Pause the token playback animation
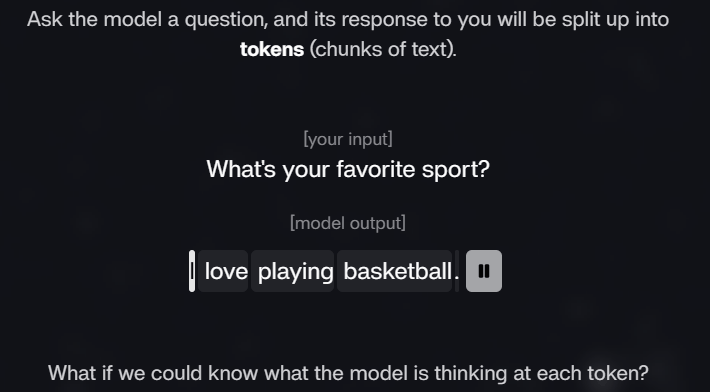Image resolution: width=710 pixels, height=392 pixels. pos(484,271)
